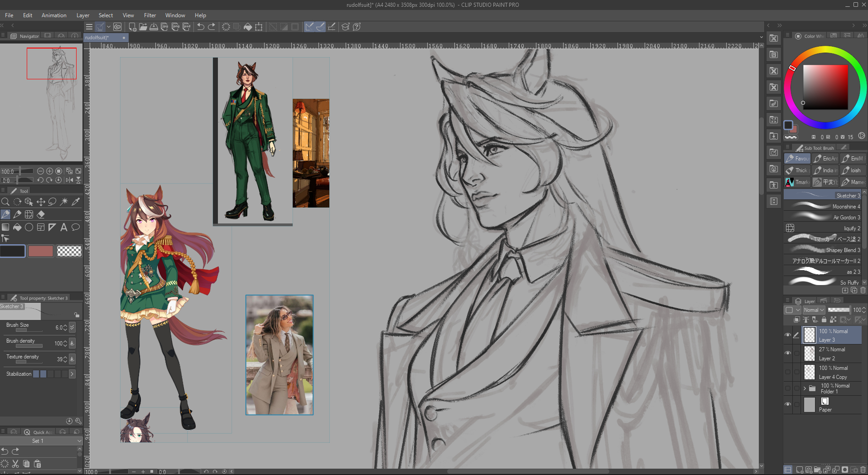Create a new file from toolbar

point(132,27)
